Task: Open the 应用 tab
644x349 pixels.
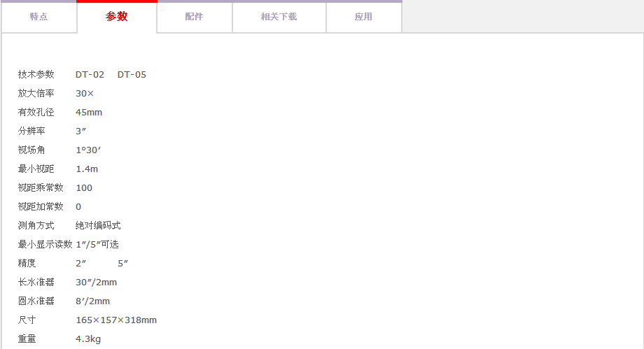Action: pos(363,17)
